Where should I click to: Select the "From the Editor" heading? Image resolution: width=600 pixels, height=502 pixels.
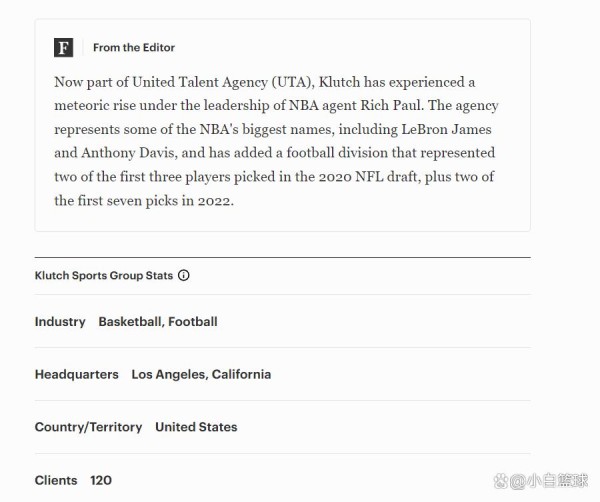tap(133, 47)
